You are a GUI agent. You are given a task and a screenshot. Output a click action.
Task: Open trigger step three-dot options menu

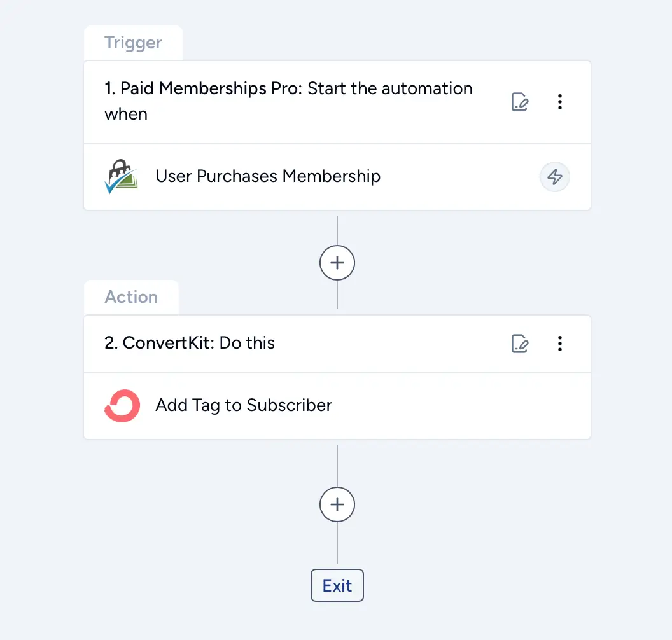point(560,102)
